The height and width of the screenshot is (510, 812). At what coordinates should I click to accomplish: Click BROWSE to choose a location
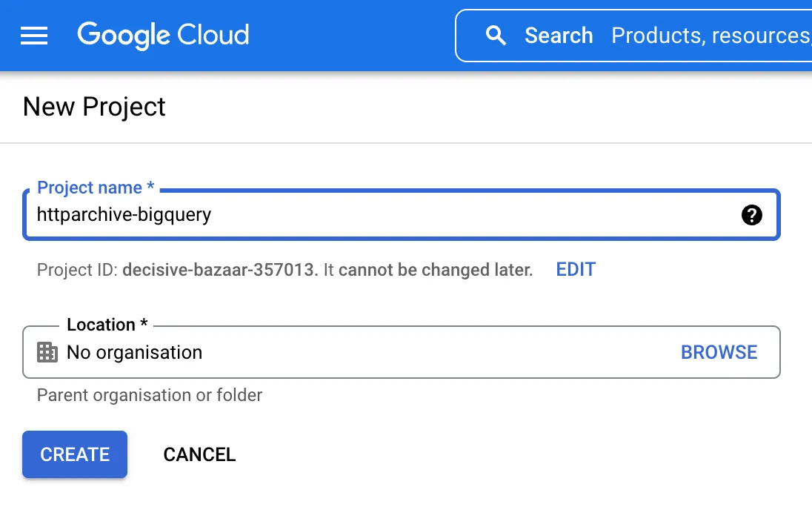[719, 352]
